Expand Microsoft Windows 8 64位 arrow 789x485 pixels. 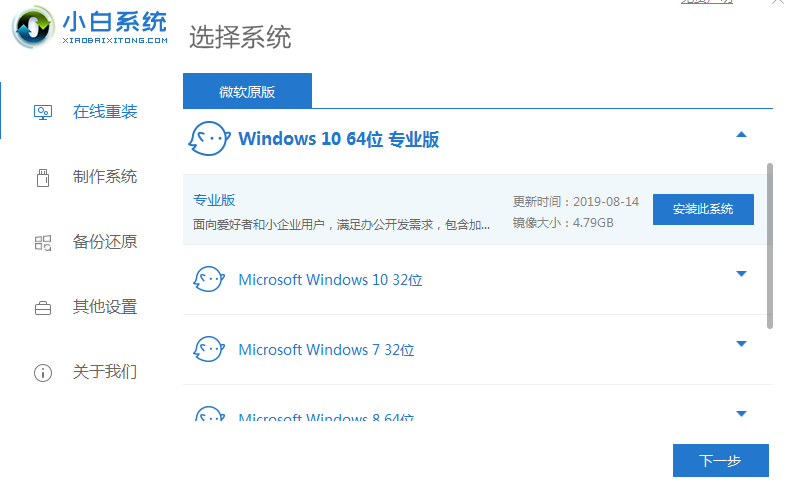741,413
